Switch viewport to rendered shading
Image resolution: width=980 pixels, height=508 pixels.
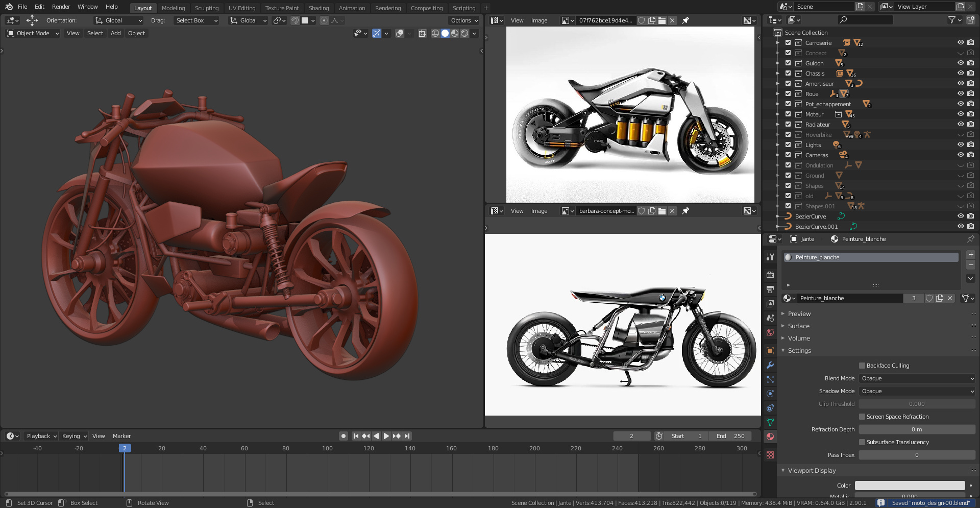coord(464,33)
